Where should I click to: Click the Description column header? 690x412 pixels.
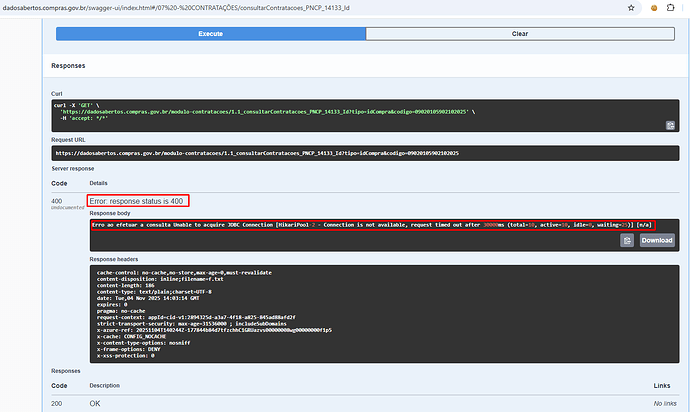click(105, 386)
